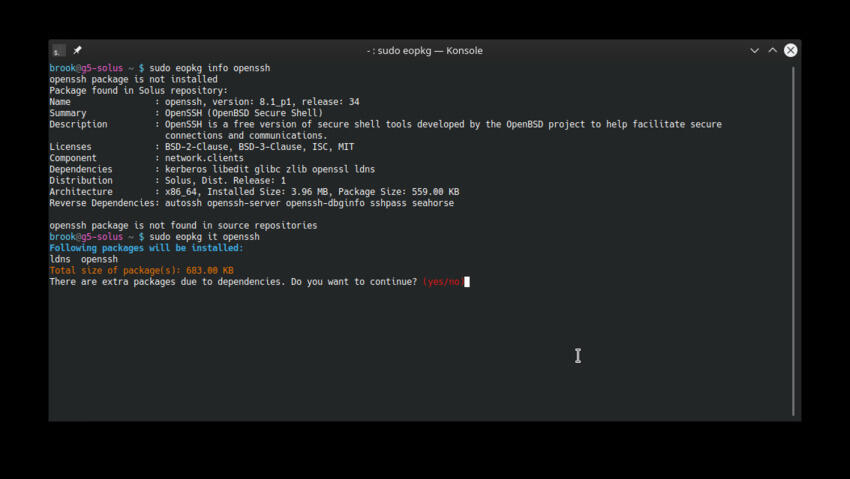Click the 'Dependencies' field label
The width and height of the screenshot is (850, 479).
coord(81,170)
